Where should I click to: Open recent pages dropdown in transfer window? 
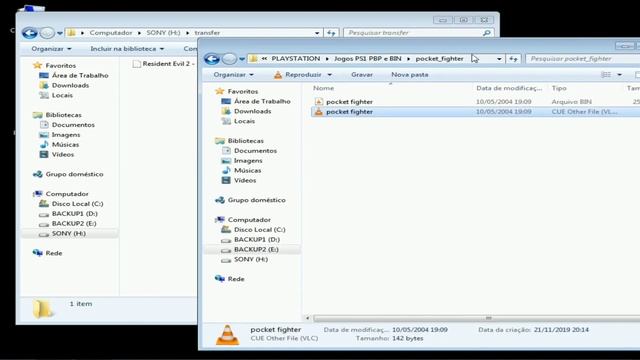tap(60, 33)
